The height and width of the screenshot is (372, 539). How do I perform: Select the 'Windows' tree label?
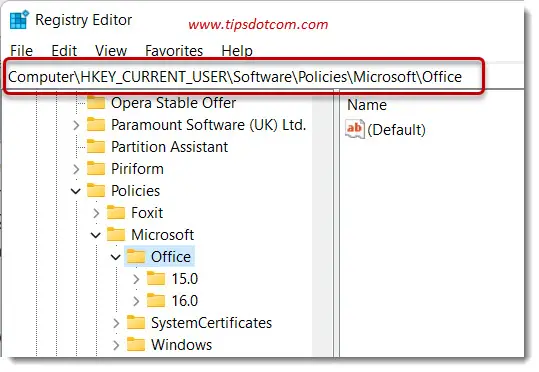pos(182,344)
